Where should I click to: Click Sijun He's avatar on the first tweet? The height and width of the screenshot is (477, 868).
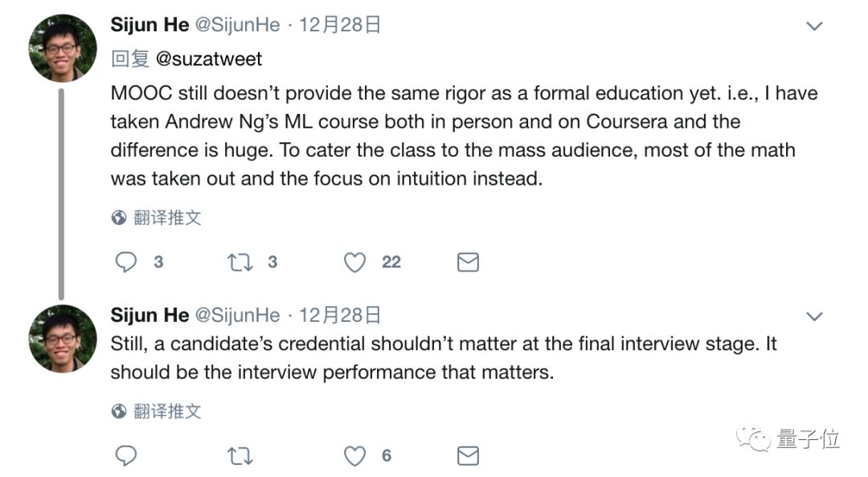(63, 48)
